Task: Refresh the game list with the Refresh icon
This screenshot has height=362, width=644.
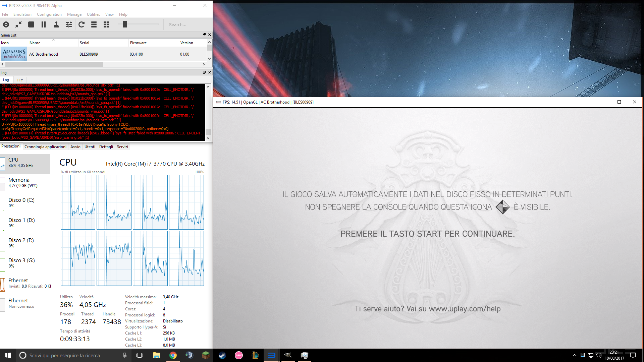Action: (x=82, y=24)
